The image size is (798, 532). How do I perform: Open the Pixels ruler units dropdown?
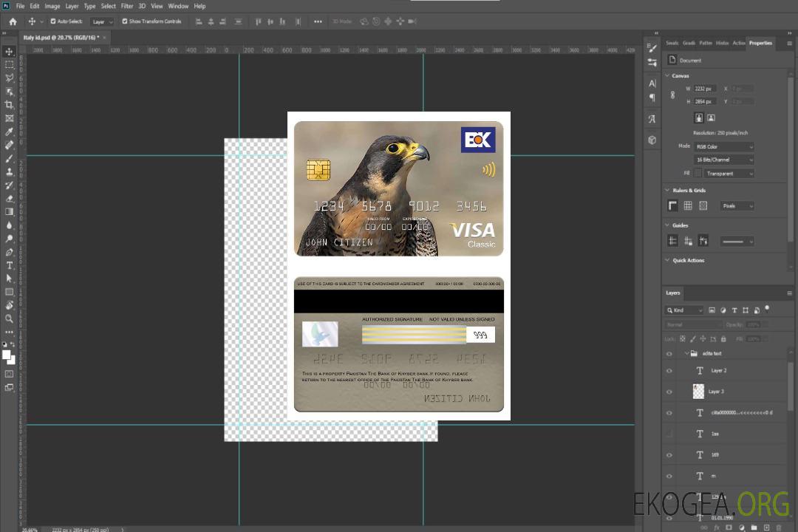[737, 205]
